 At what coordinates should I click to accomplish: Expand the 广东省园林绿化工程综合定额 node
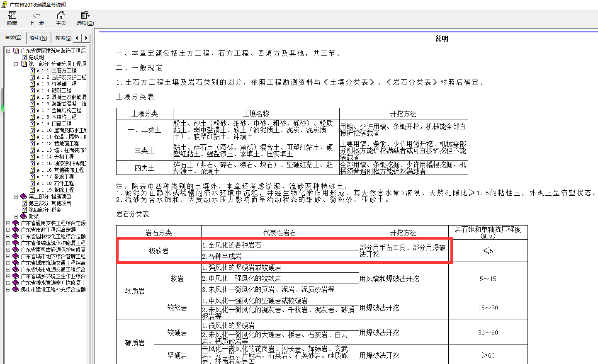point(8,236)
